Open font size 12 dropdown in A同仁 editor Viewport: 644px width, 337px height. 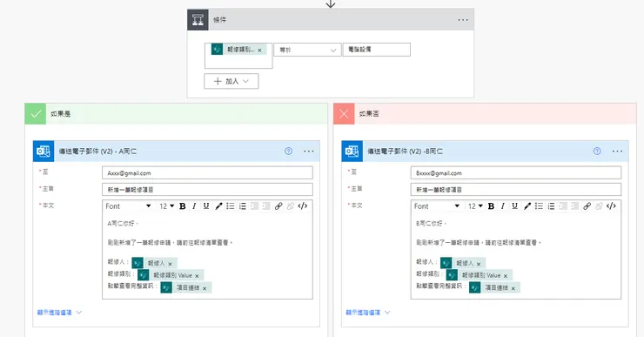point(167,206)
